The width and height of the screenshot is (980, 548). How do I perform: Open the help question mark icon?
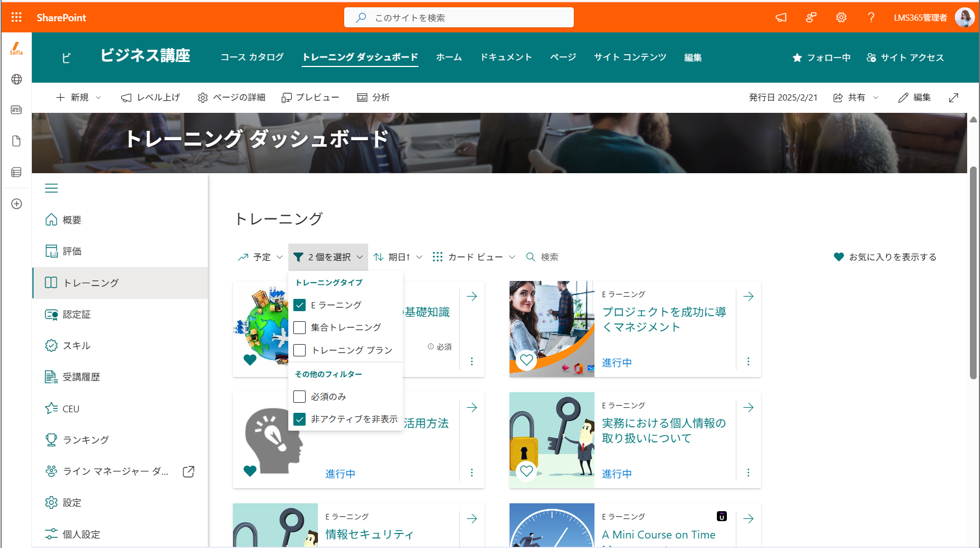click(871, 17)
